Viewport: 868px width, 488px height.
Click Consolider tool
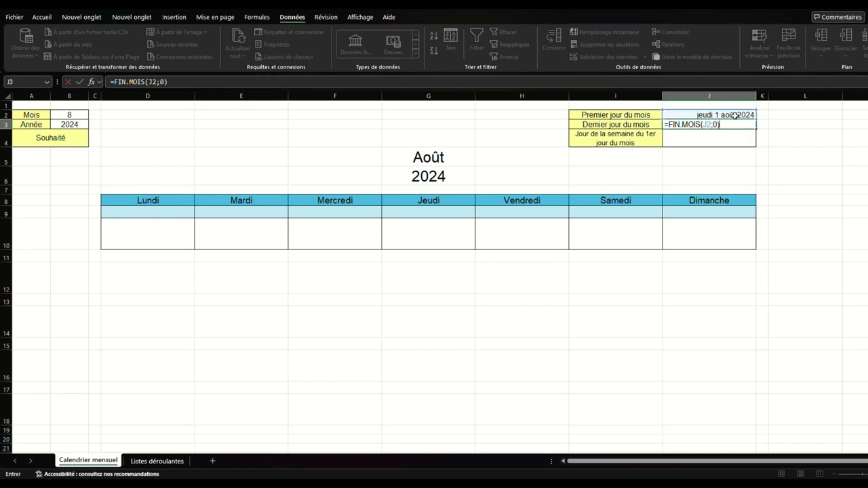pyautogui.click(x=671, y=32)
